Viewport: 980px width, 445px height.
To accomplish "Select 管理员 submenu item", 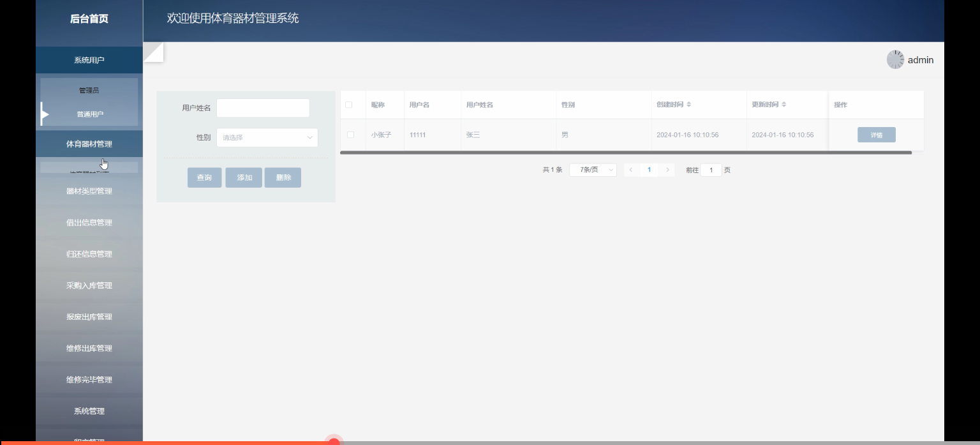I will pyautogui.click(x=89, y=91).
